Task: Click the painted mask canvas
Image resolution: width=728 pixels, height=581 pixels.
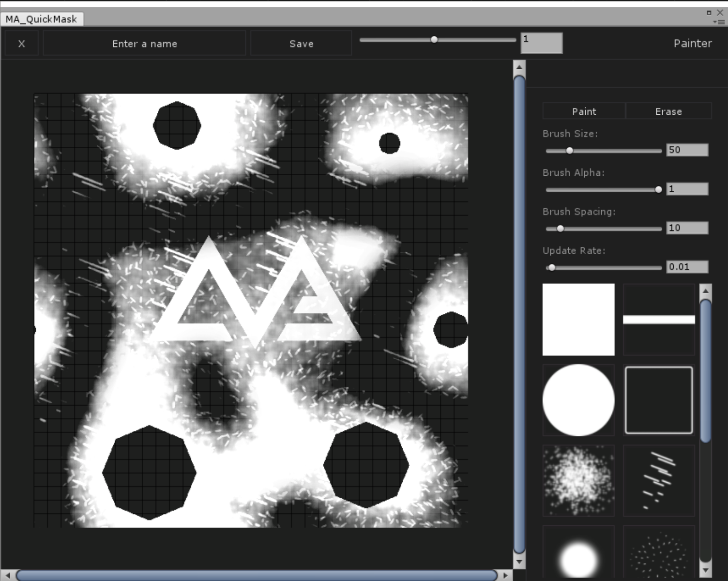Action: (x=251, y=310)
